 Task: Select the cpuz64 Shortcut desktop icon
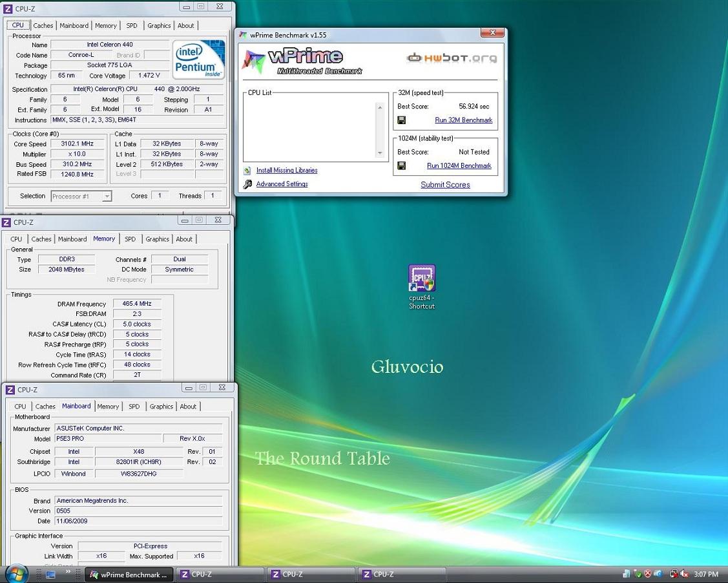[422, 286]
